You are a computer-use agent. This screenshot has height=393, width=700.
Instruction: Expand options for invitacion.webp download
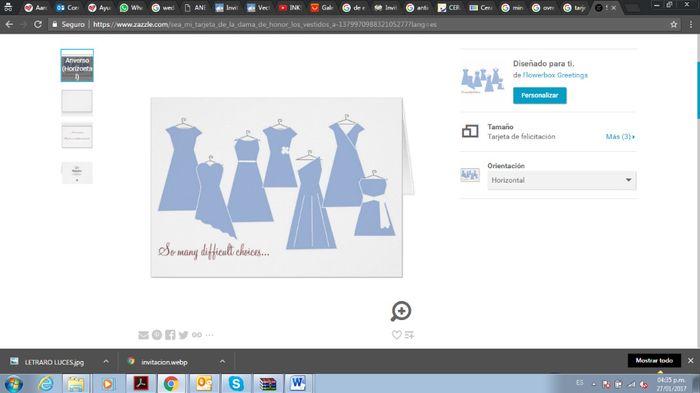(222, 362)
